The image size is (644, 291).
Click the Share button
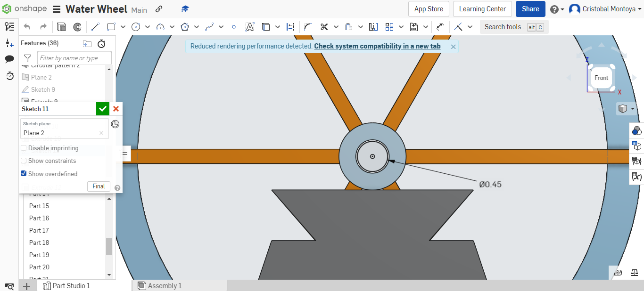(x=530, y=9)
